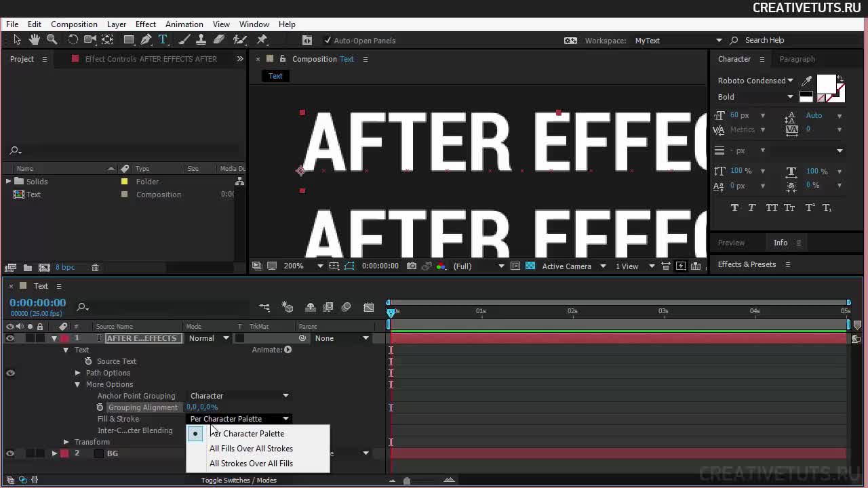The image size is (868, 488).
Task: Select the Clone Stamp tool
Action: click(201, 40)
